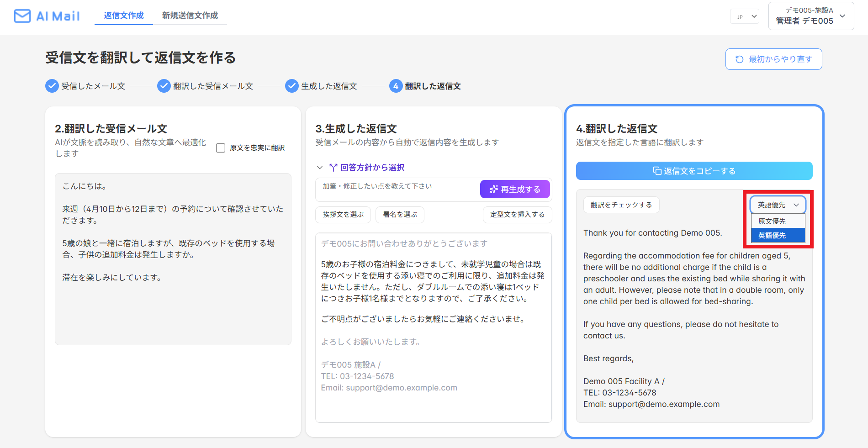Click the branch icon beside 回答方針から選択
The width and height of the screenshot is (868, 448).
pyautogui.click(x=333, y=168)
